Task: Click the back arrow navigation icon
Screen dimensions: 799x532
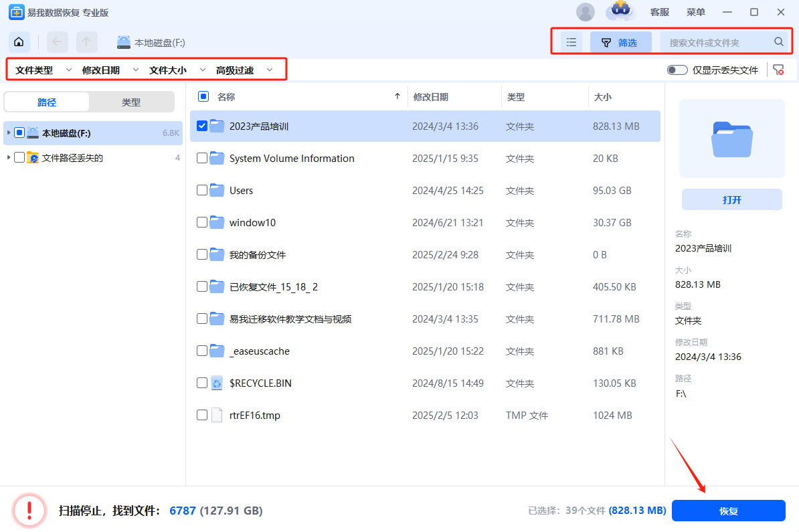Action: [57, 42]
